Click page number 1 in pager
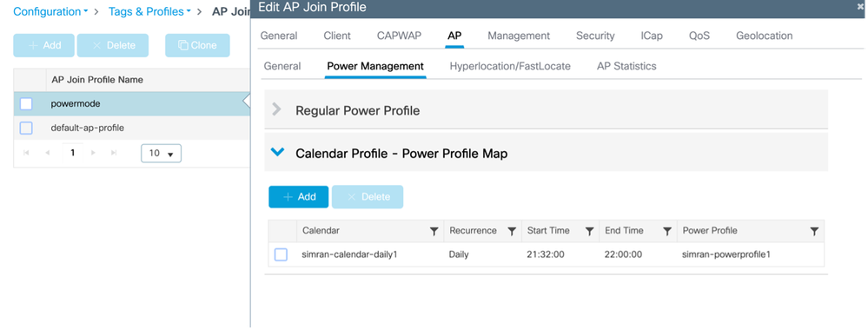The width and height of the screenshot is (868, 329). [72, 153]
